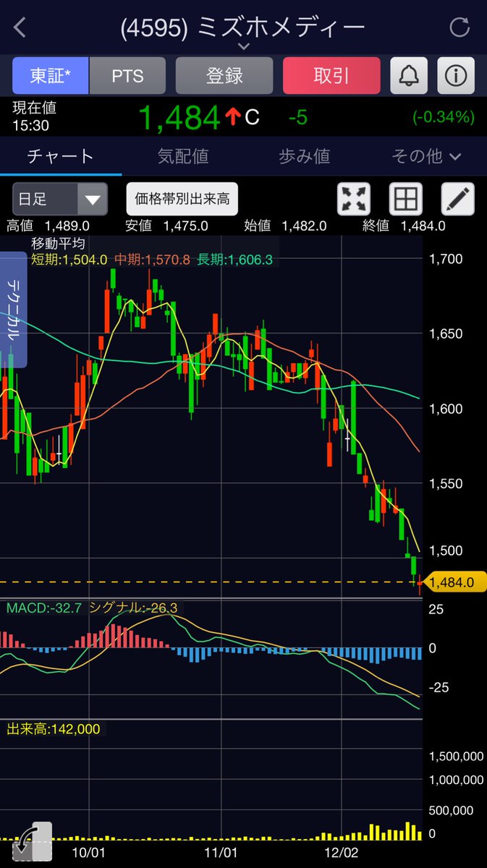Select 東証 market toggle
Image resolution: width=487 pixels, height=868 pixels.
tap(51, 75)
